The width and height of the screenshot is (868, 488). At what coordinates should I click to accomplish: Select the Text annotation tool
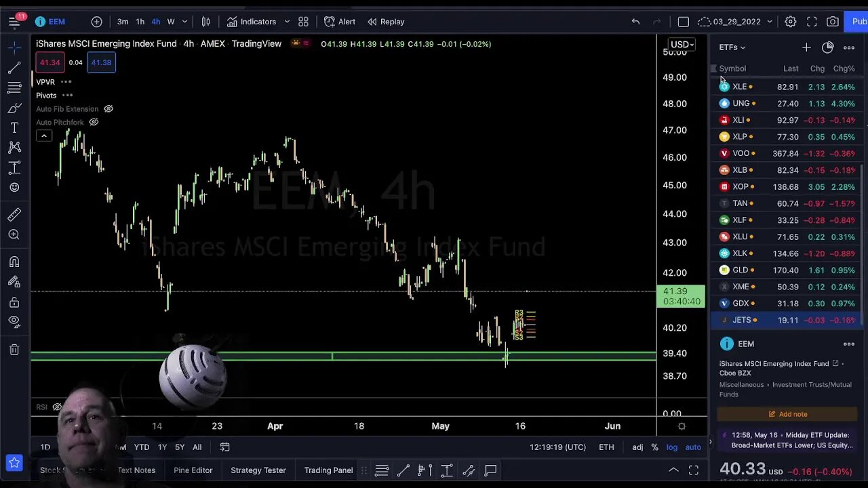pos(14,128)
